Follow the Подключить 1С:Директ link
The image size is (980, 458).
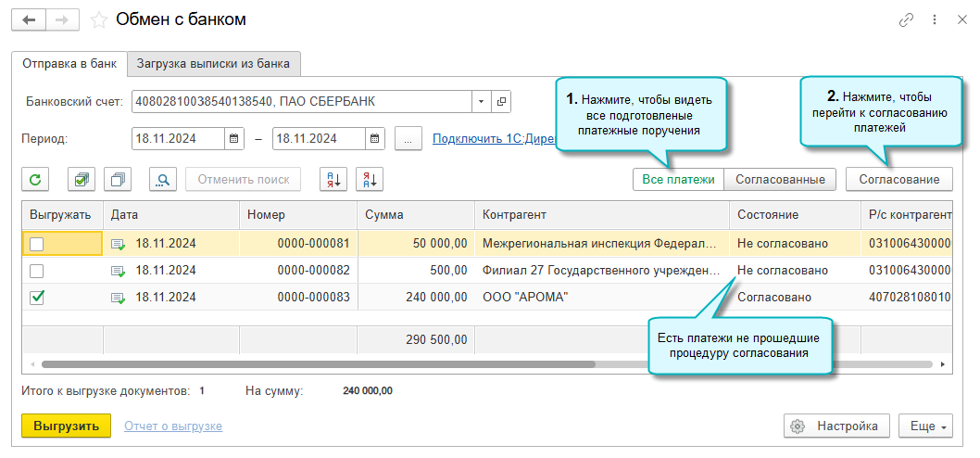[493, 139]
